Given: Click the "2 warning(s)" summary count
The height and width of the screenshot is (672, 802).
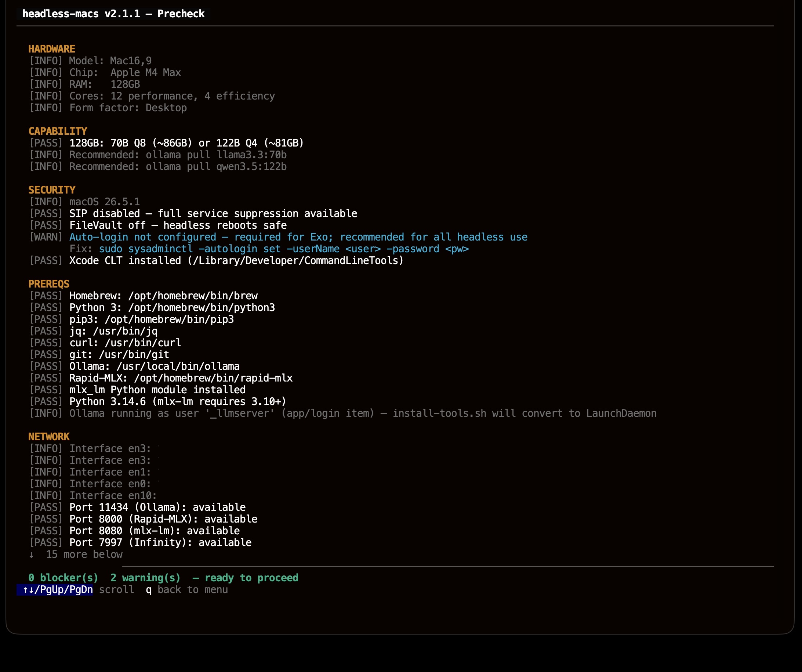Looking at the screenshot, I should [x=145, y=578].
